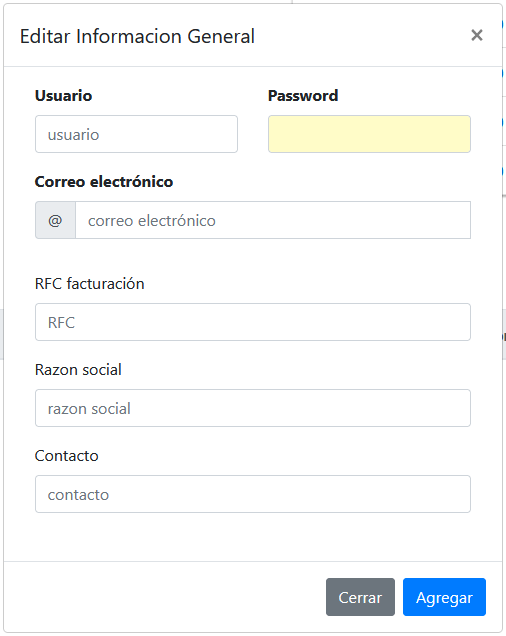Click the blue Agregar button
The image size is (506, 636).
[x=444, y=597]
